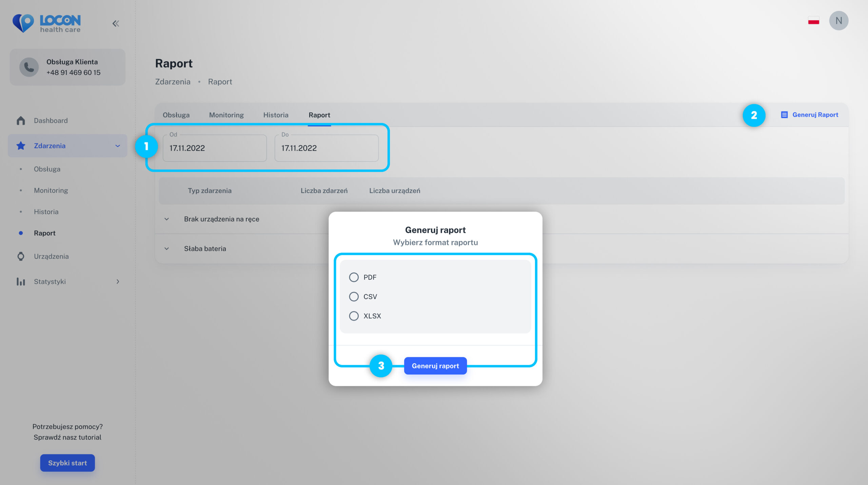Viewport: 868px width, 485px height.
Task: Click Obsługa Klienta contact card
Action: 67,67
